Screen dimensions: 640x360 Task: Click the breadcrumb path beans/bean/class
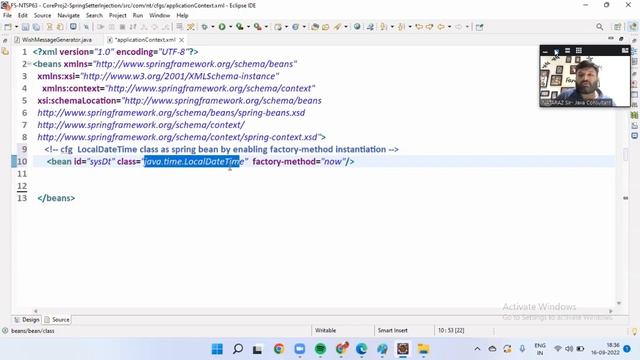(x=33, y=331)
